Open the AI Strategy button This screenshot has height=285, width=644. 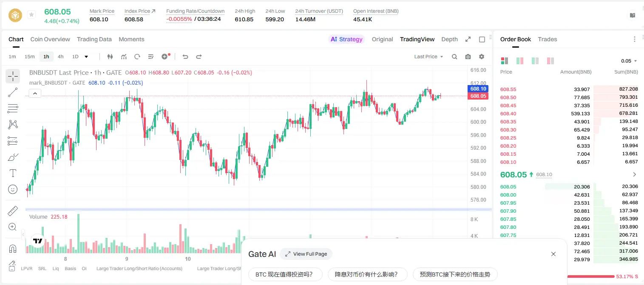(347, 39)
